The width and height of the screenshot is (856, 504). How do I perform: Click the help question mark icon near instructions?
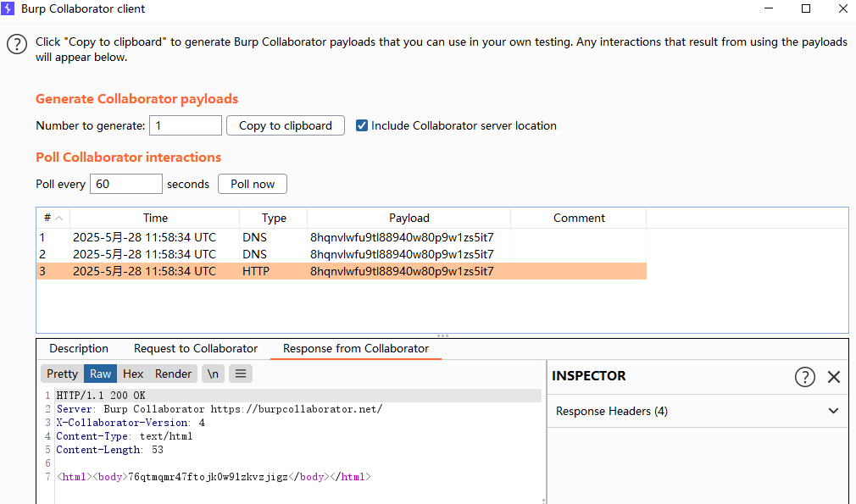pyautogui.click(x=17, y=44)
